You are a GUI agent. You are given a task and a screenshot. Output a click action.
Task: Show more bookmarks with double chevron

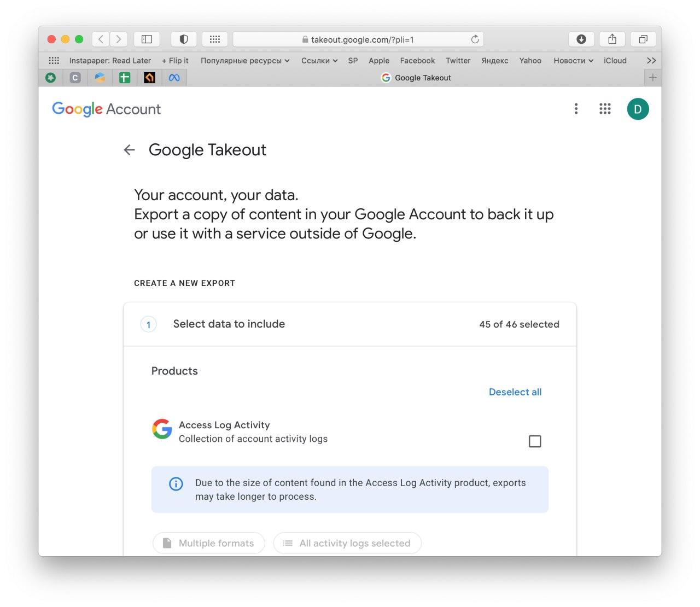[x=651, y=61]
